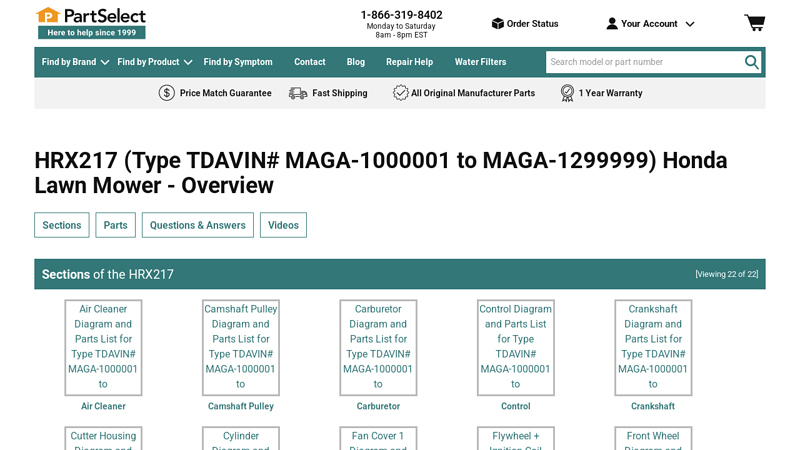Click the Parts anchor button
Viewport: 800px width, 450px height.
pyautogui.click(x=115, y=225)
